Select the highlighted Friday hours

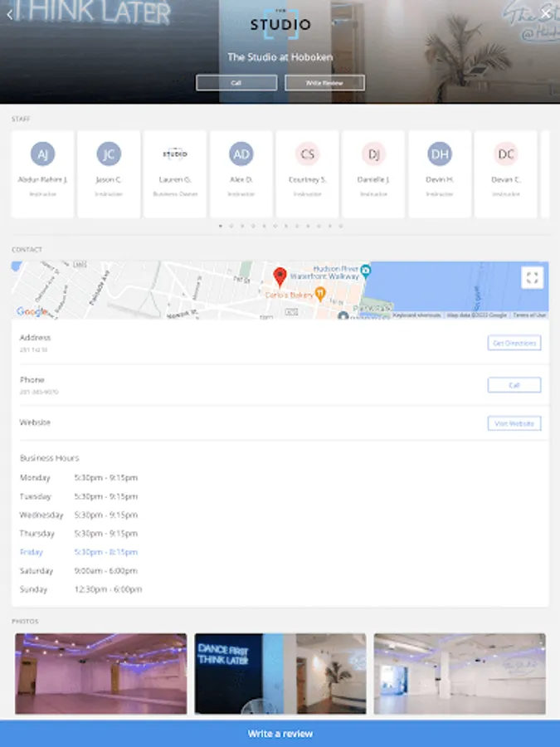[x=105, y=552]
